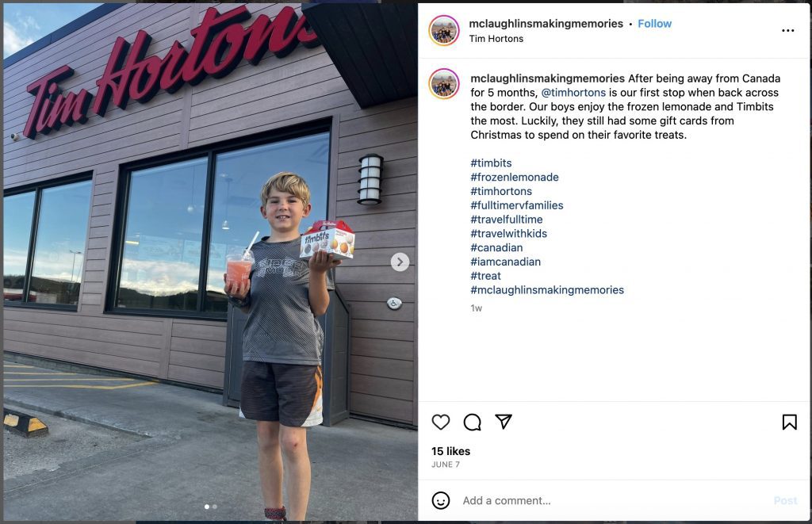Open the Tim Hortons location link
This screenshot has height=524, width=812.
point(496,39)
